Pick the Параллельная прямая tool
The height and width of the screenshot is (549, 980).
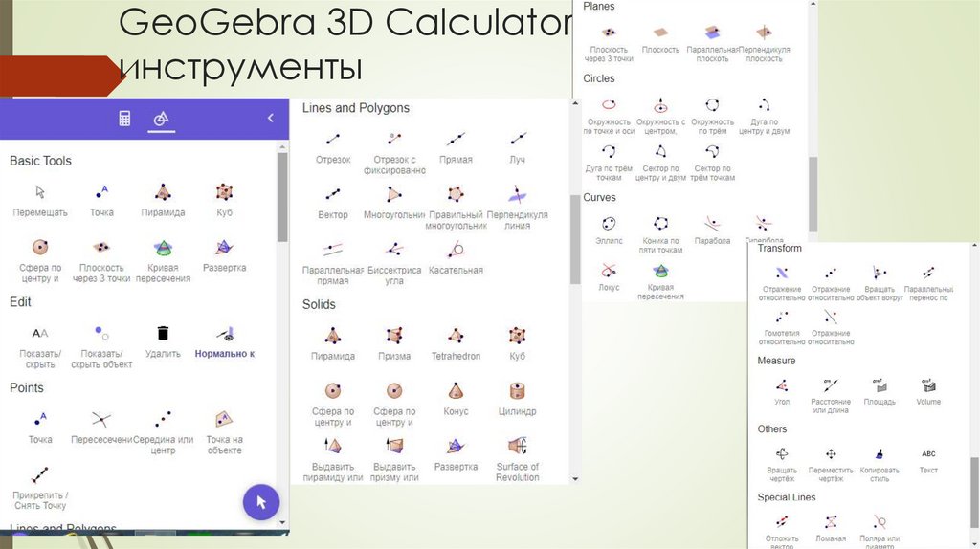click(332, 263)
